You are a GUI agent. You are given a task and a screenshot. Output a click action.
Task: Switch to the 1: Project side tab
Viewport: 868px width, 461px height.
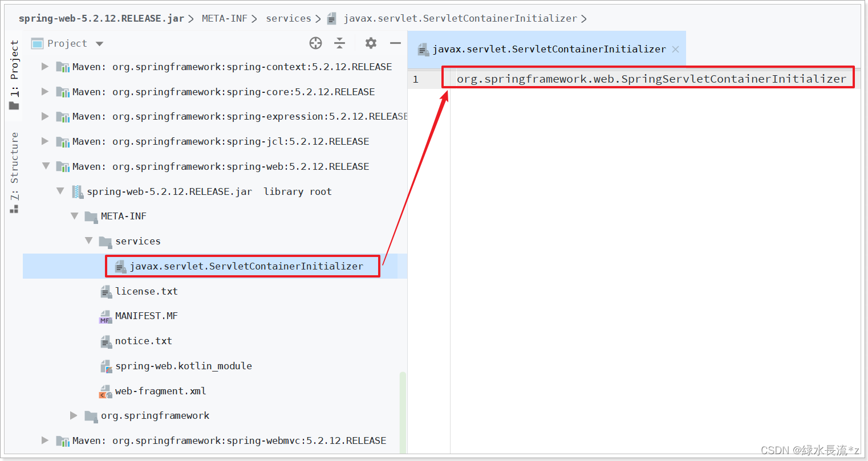tap(14, 74)
